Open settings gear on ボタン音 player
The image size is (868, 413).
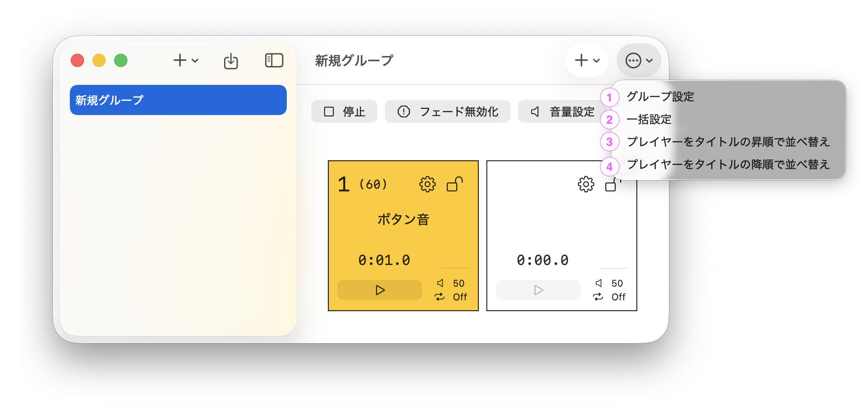pos(427,184)
